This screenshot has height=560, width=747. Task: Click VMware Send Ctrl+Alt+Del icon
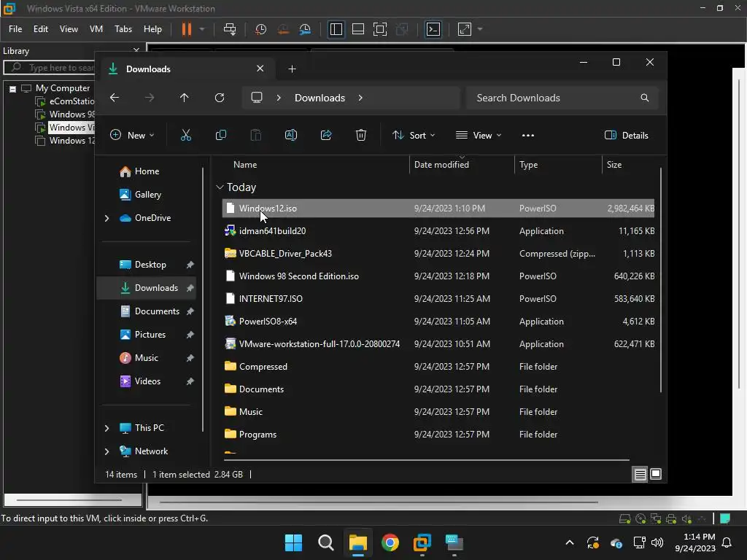[230, 29]
